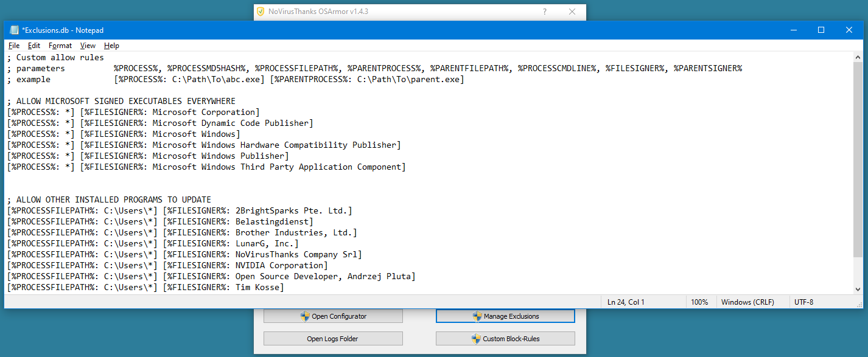Click the 'Microsoft Windows]' signer line
This screenshot has width=868, height=357.
[x=124, y=134]
